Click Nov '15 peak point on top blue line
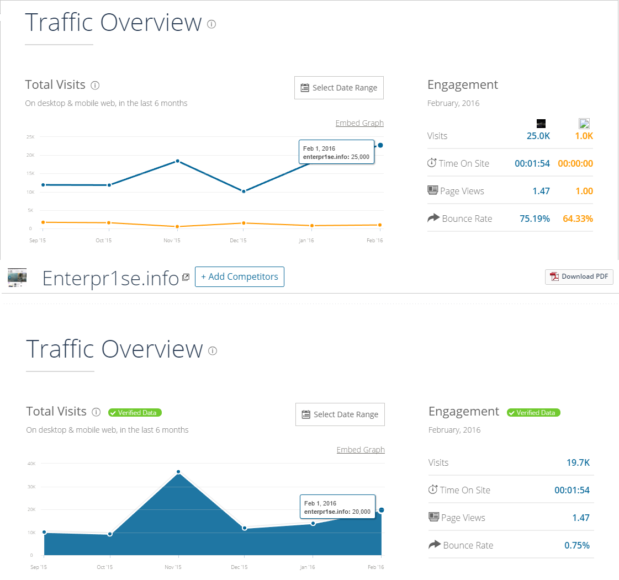 178,161
